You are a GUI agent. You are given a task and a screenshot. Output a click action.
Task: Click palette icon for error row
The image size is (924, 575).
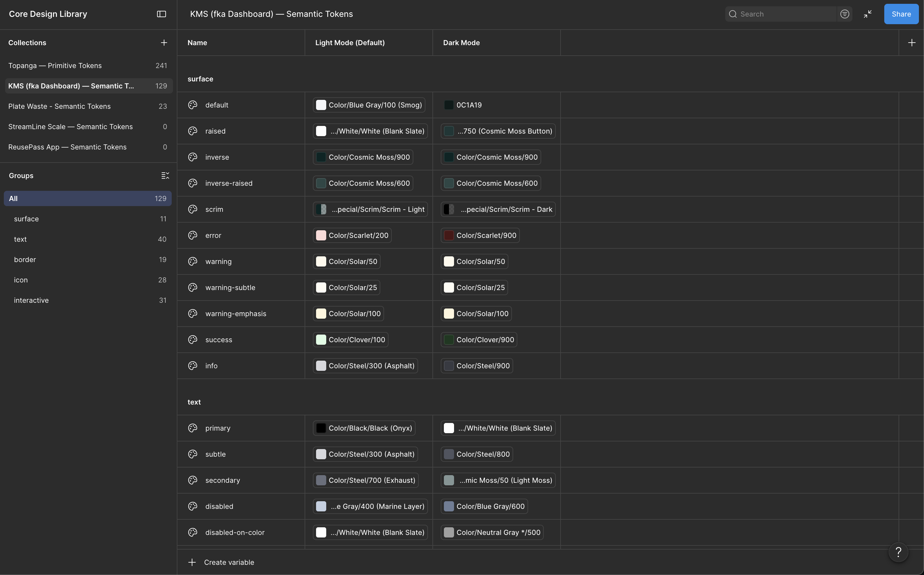coord(193,235)
